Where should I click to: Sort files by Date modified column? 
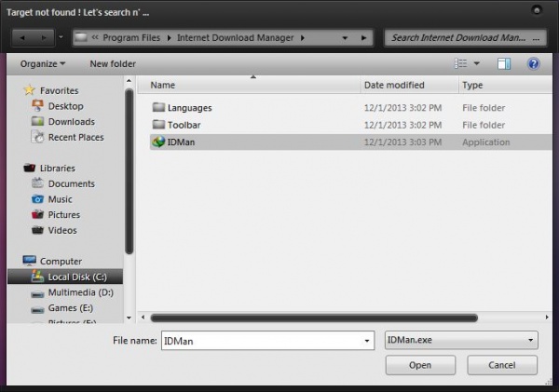(x=409, y=85)
